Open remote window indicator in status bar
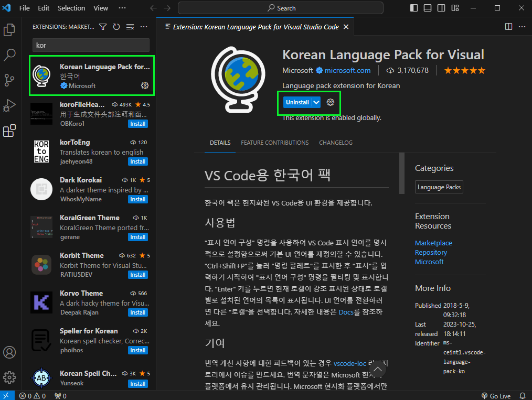532x400 pixels. coord(7,396)
